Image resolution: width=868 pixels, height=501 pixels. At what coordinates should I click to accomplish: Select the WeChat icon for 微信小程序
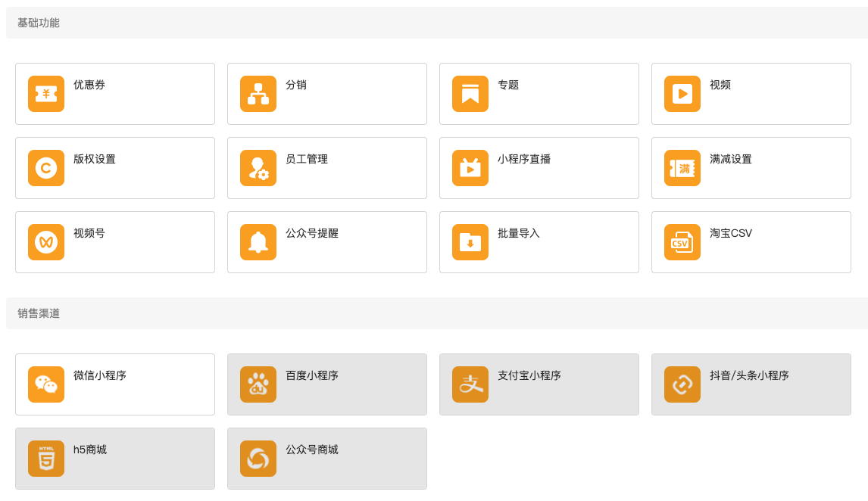[x=46, y=384]
